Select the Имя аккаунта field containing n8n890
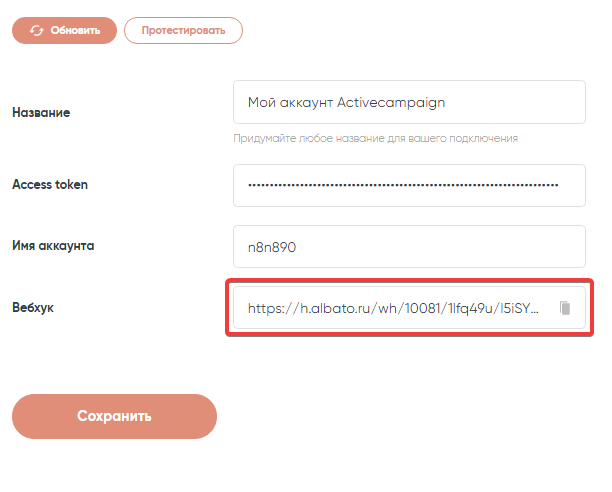 click(x=408, y=247)
